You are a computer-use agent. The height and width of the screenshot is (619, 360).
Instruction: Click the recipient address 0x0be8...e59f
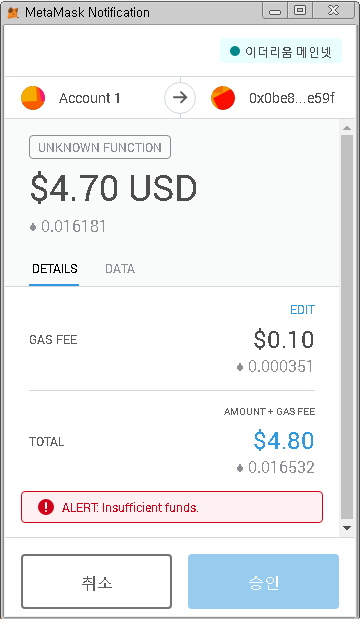click(x=292, y=98)
